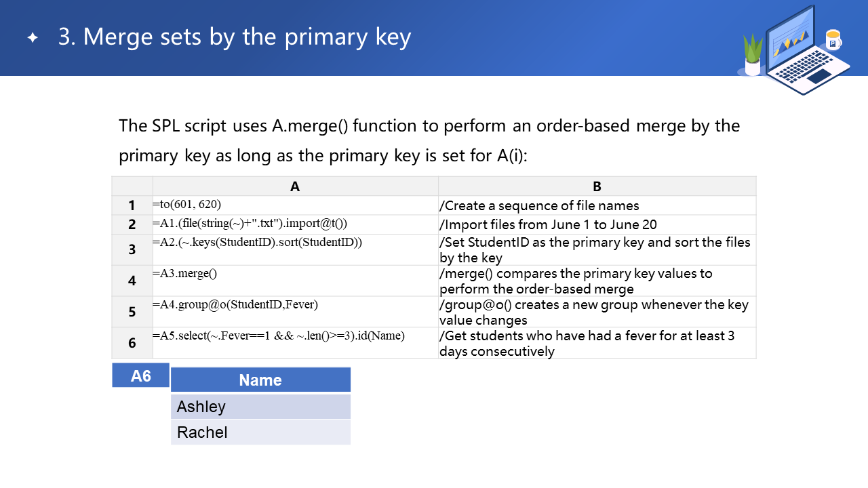The image size is (868, 488).
Task: Select the slide title "3. Merge sets by the primary key"
Action: 235,37
